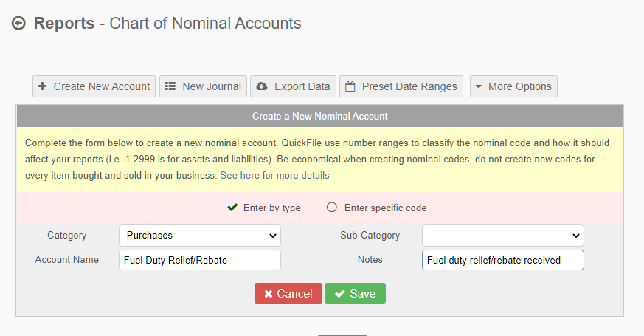Open the empty Sub-Category dropdown
The image size is (644, 336).
click(502, 236)
